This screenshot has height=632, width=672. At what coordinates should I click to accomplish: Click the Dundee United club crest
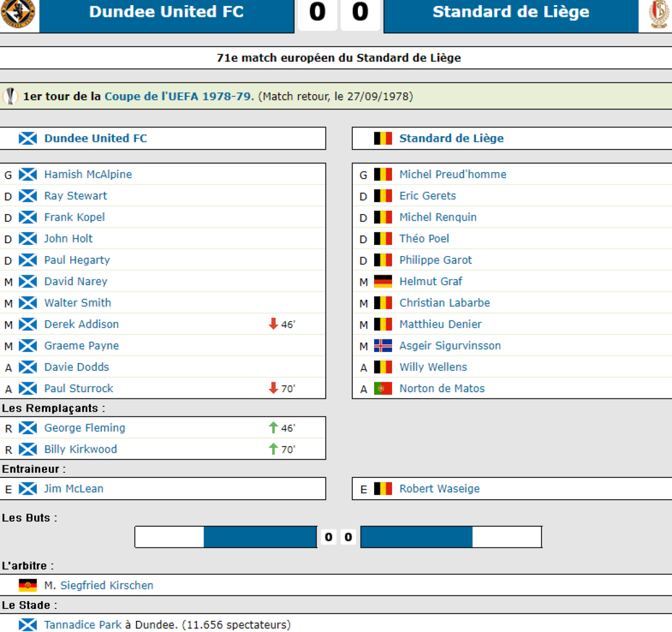(18, 13)
